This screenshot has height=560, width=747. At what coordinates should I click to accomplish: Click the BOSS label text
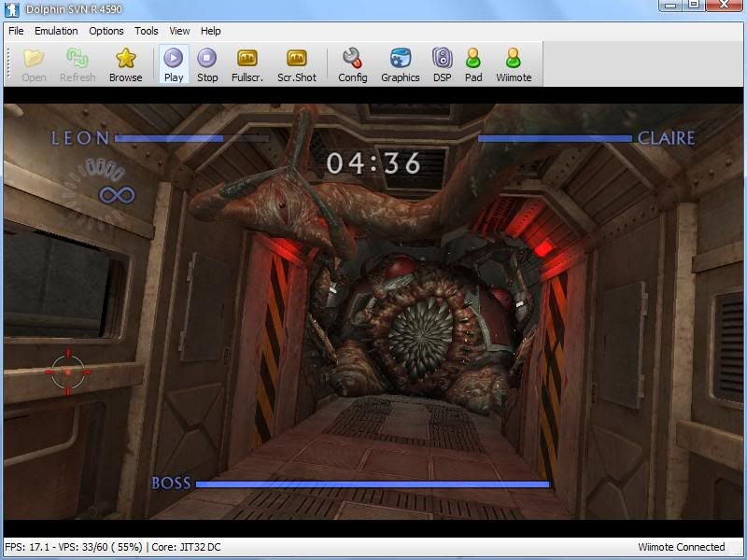pos(171,483)
